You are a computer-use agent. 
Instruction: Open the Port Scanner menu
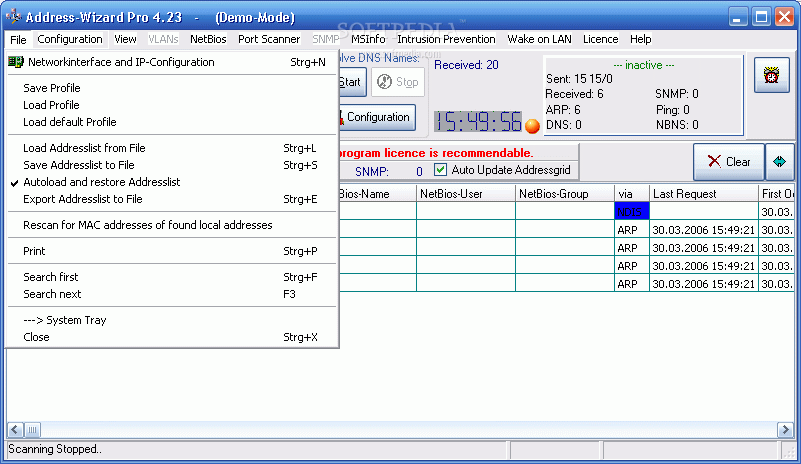click(x=269, y=39)
